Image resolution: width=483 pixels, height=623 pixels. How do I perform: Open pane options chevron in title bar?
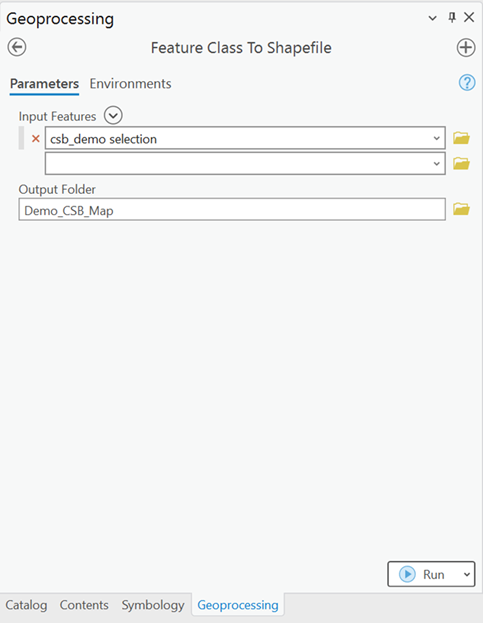pos(433,18)
